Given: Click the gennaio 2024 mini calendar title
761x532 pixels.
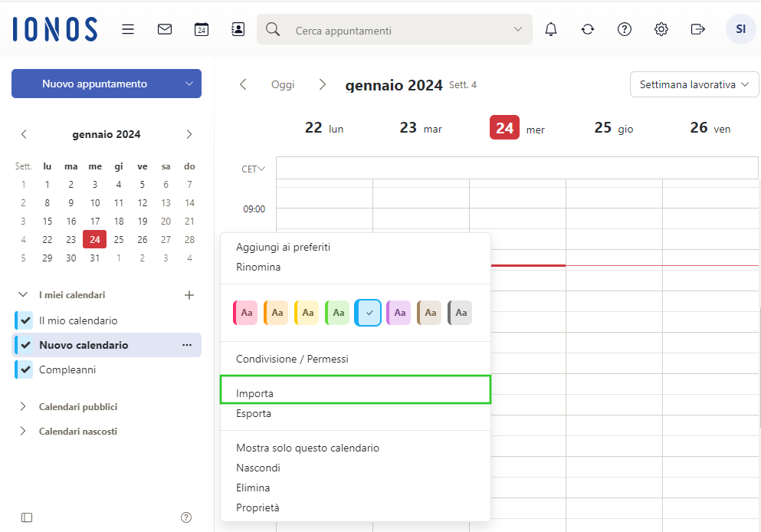Looking at the screenshot, I should (107, 134).
